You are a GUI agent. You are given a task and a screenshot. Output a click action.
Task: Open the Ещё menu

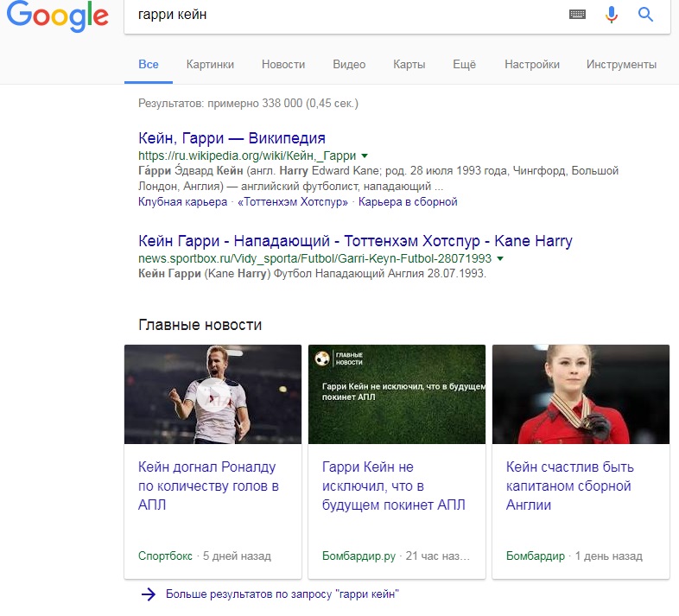[464, 65]
